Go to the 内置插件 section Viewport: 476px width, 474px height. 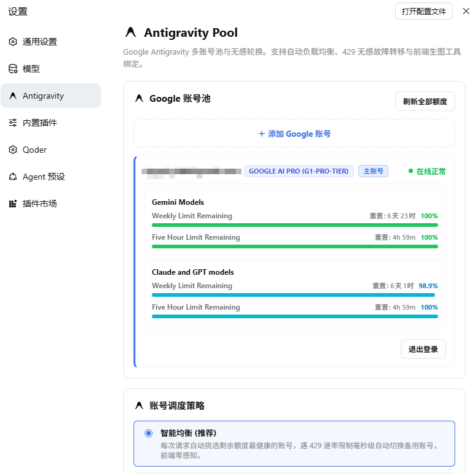coord(51,123)
